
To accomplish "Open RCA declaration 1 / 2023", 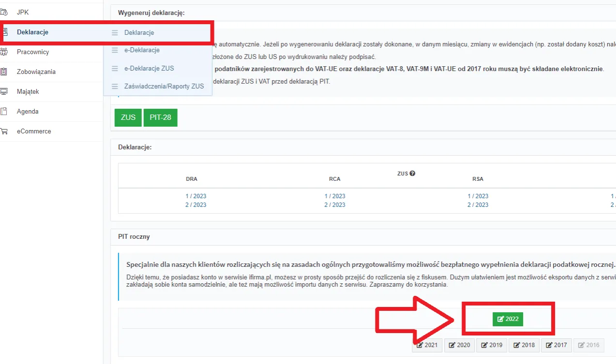I will (335, 196).
